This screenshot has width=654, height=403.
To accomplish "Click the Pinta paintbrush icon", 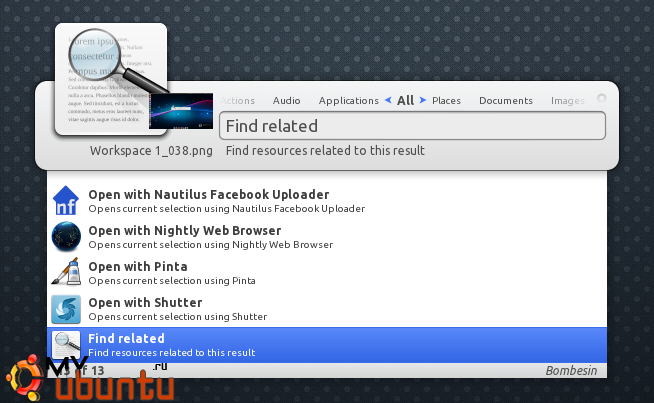I will pyautogui.click(x=66, y=273).
